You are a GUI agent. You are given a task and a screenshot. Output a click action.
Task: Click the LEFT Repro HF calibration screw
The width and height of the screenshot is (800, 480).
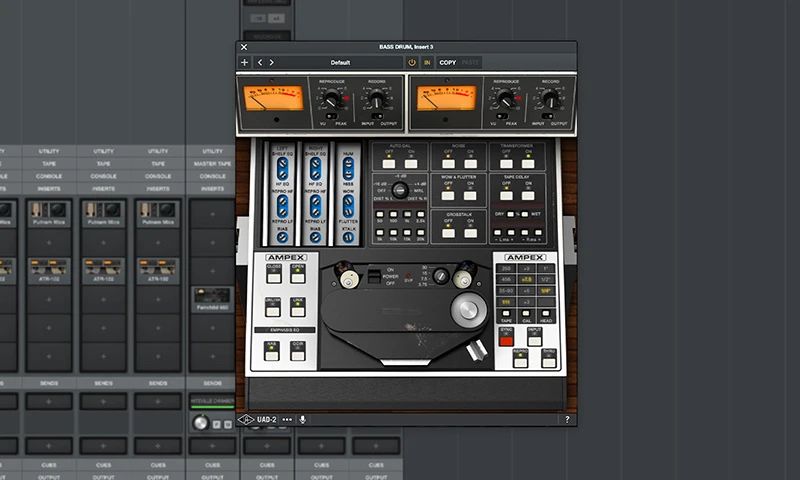(x=282, y=203)
